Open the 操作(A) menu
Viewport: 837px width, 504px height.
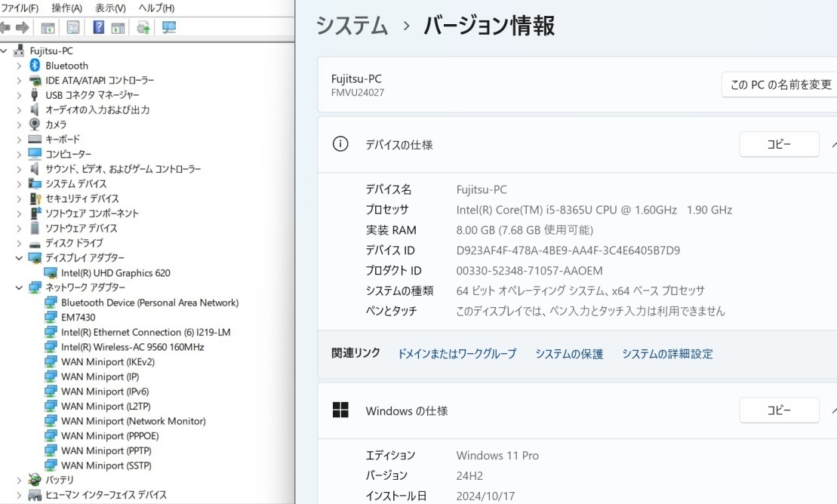[x=66, y=8]
